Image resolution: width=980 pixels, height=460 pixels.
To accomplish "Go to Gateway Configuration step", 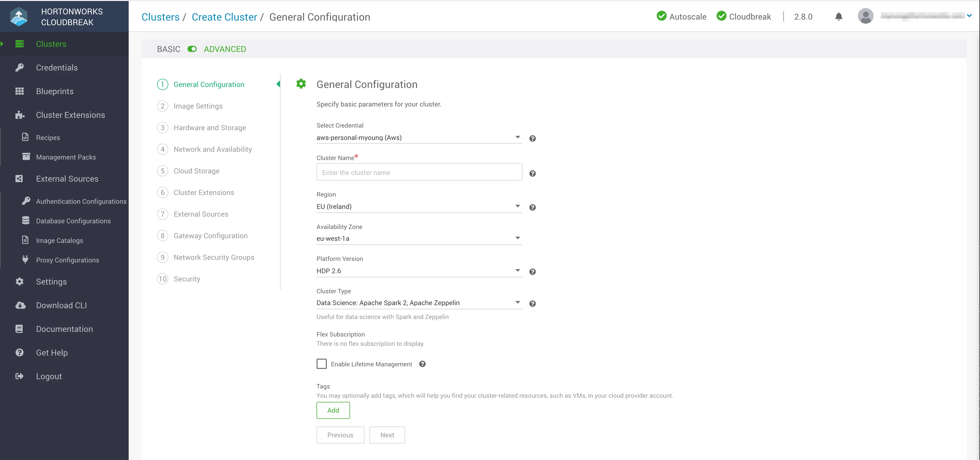I will click(202, 236).
